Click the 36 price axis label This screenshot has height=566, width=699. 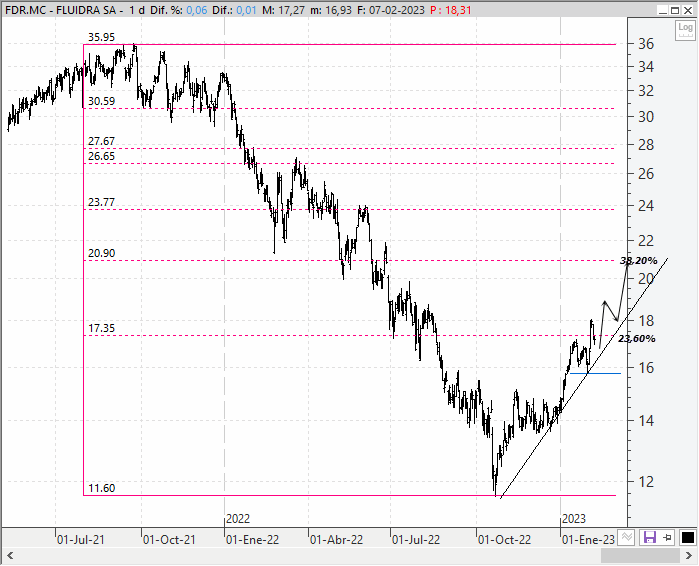point(646,44)
